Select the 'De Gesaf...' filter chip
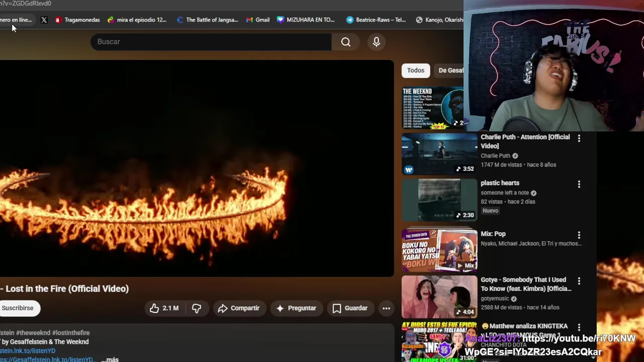 click(450, 70)
